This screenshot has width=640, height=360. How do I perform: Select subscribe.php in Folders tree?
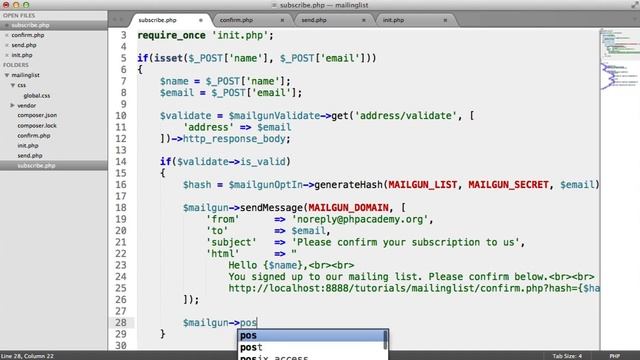point(53,165)
